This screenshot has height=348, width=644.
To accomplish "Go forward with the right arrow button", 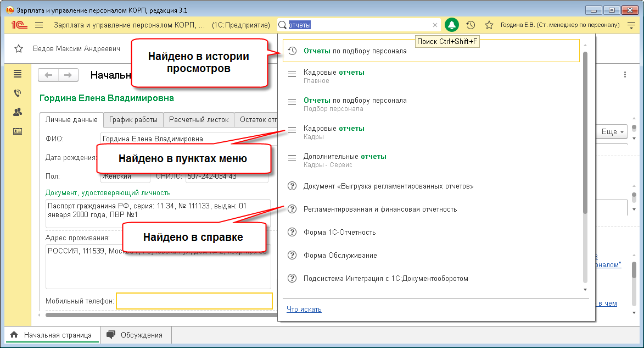I will [68, 75].
